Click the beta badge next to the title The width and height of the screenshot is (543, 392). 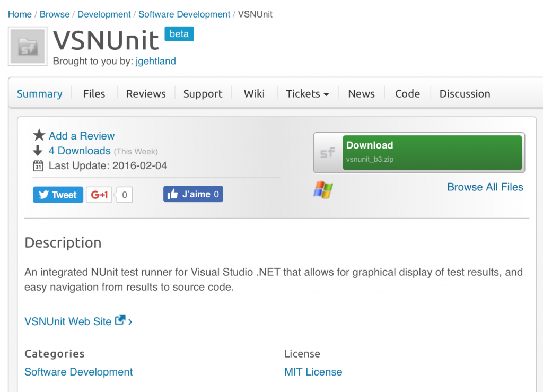(179, 34)
